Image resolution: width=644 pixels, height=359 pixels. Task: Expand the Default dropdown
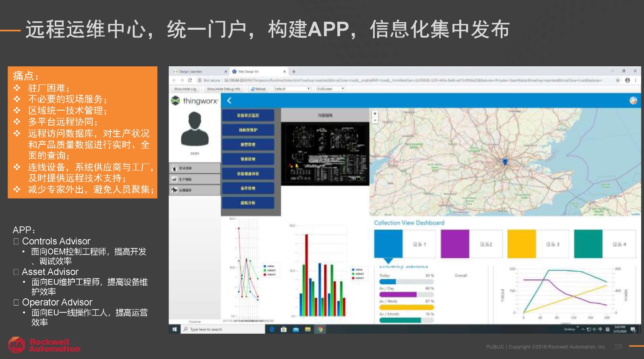pyautogui.click(x=292, y=89)
